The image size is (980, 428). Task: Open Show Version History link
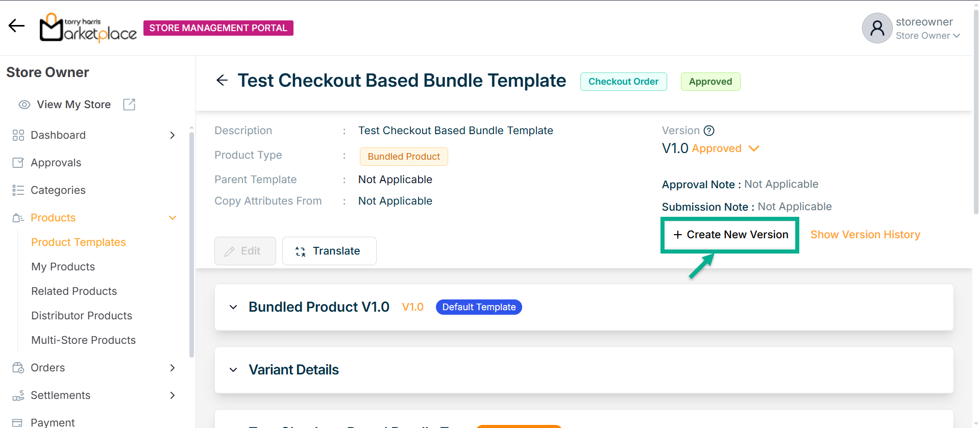point(865,235)
